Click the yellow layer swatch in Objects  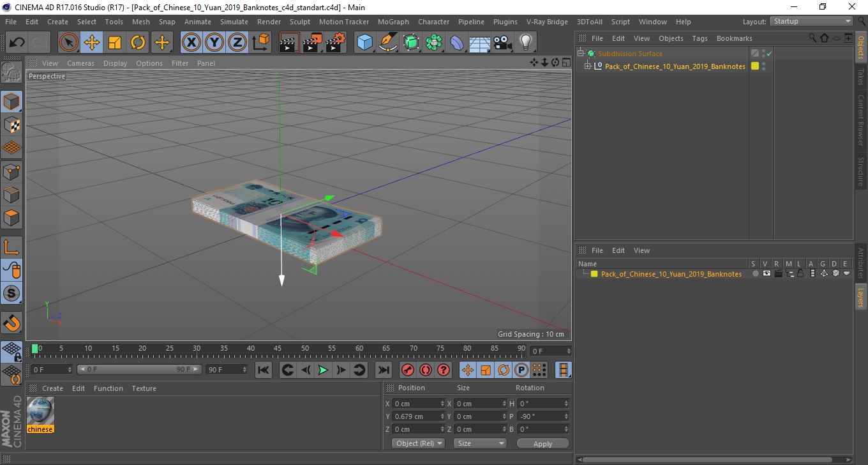tap(755, 66)
